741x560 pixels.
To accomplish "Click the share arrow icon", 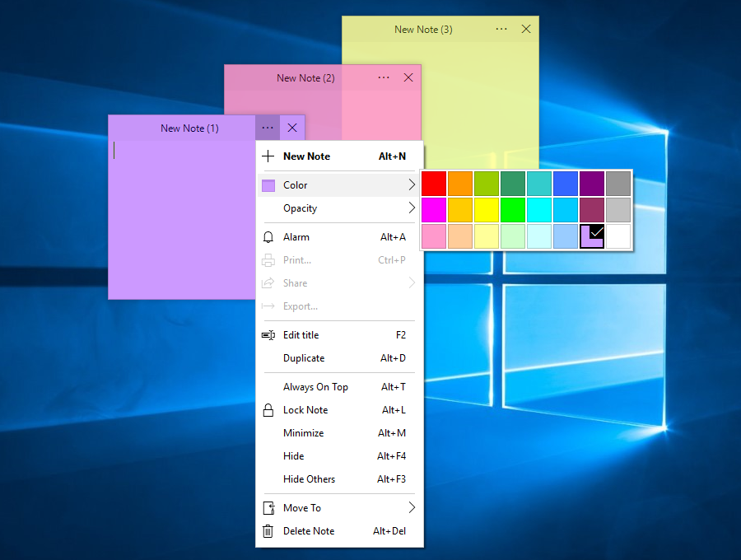I will click(268, 282).
